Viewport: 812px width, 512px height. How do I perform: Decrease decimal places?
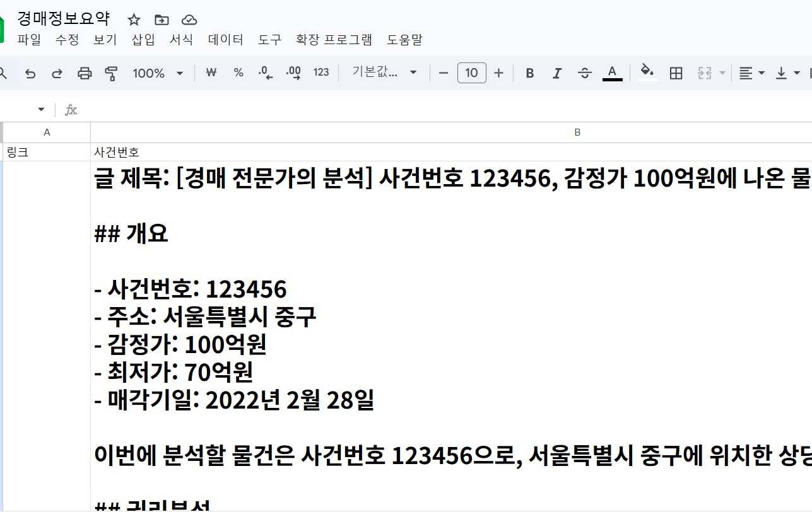[x=266, y=73]
